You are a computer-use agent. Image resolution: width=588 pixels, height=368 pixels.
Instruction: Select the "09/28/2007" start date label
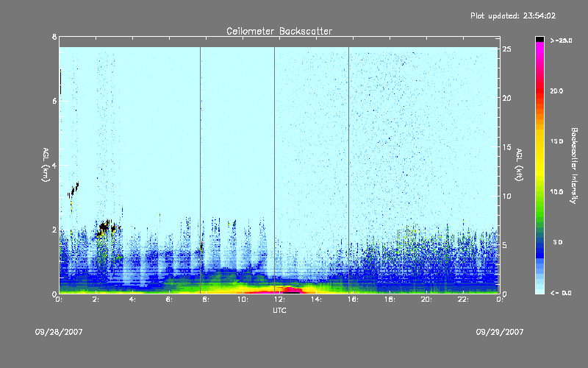pyautogui.click(x=59, y=332)
